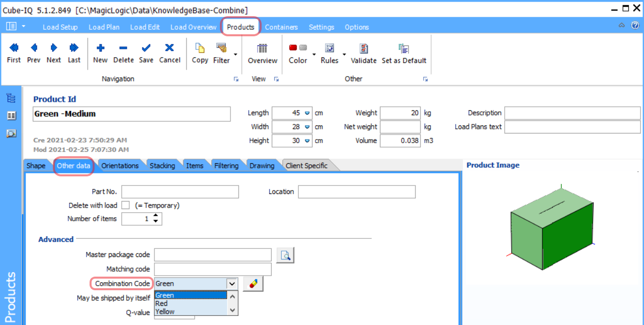Open the application menu icon
644x325 pixels.
pos(11,26)
